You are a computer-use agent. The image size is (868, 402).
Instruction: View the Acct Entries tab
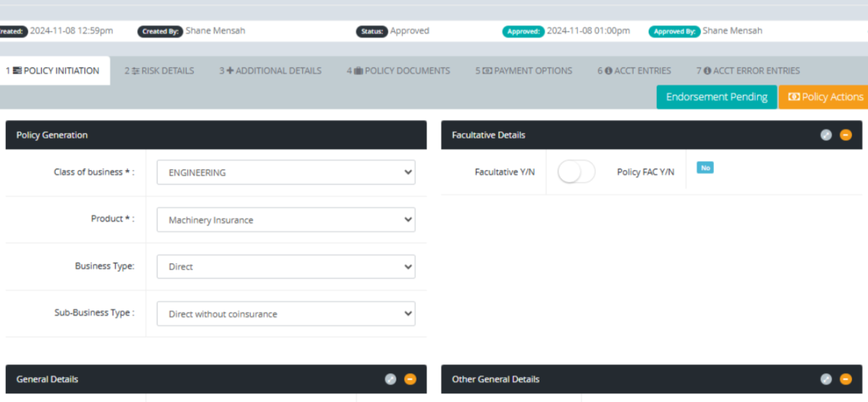coord(634,71)
